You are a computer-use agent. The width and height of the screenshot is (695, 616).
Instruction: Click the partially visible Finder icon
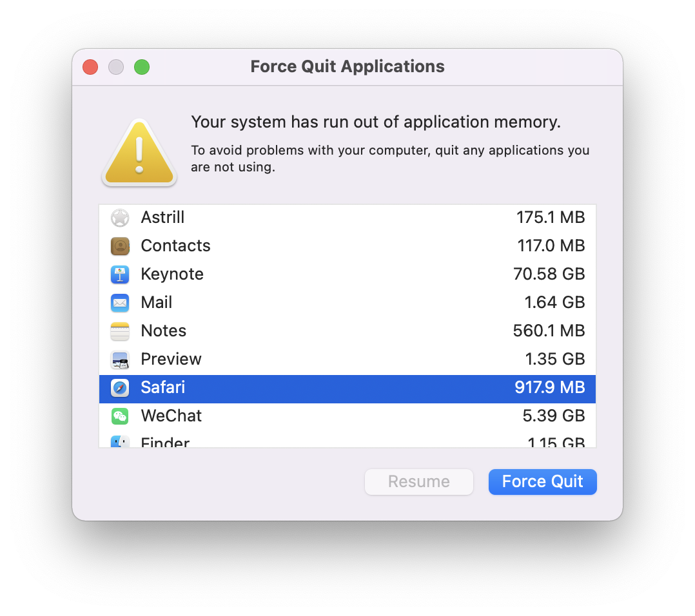120,441
